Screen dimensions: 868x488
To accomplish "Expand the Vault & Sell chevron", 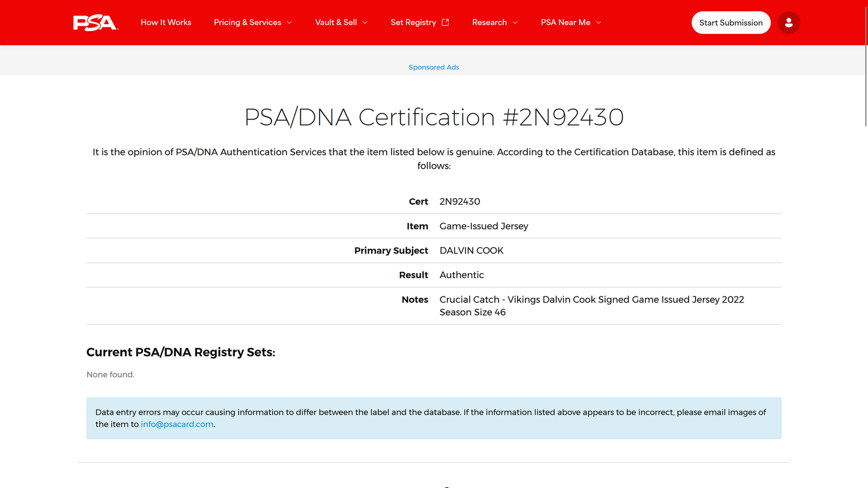I will 365,23.
